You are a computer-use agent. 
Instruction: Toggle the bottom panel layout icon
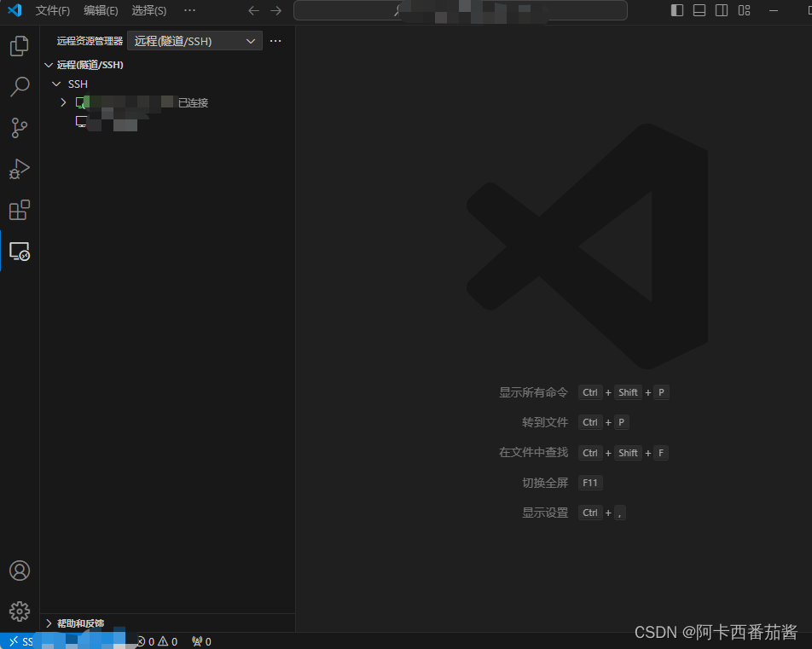tap(699, 10)
